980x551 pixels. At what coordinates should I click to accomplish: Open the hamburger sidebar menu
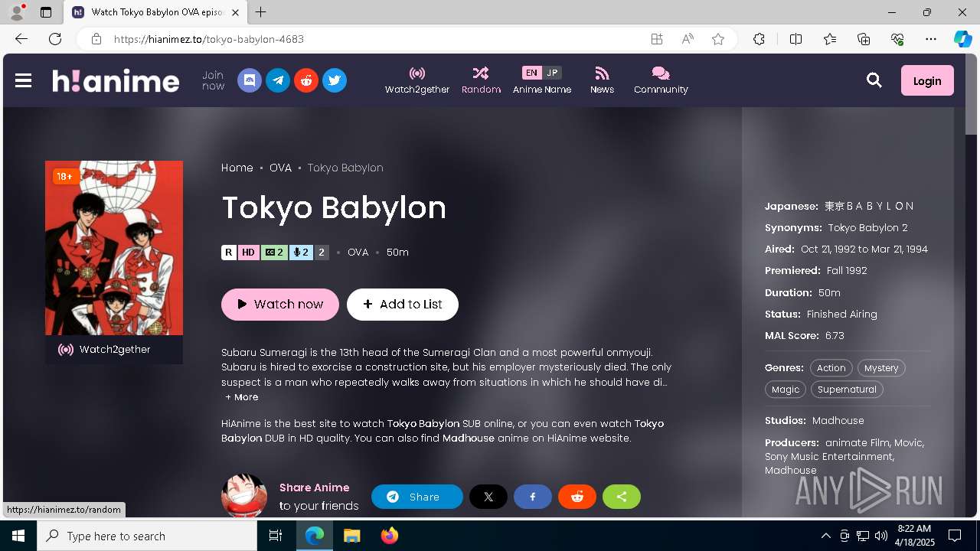tap(23, 80)
